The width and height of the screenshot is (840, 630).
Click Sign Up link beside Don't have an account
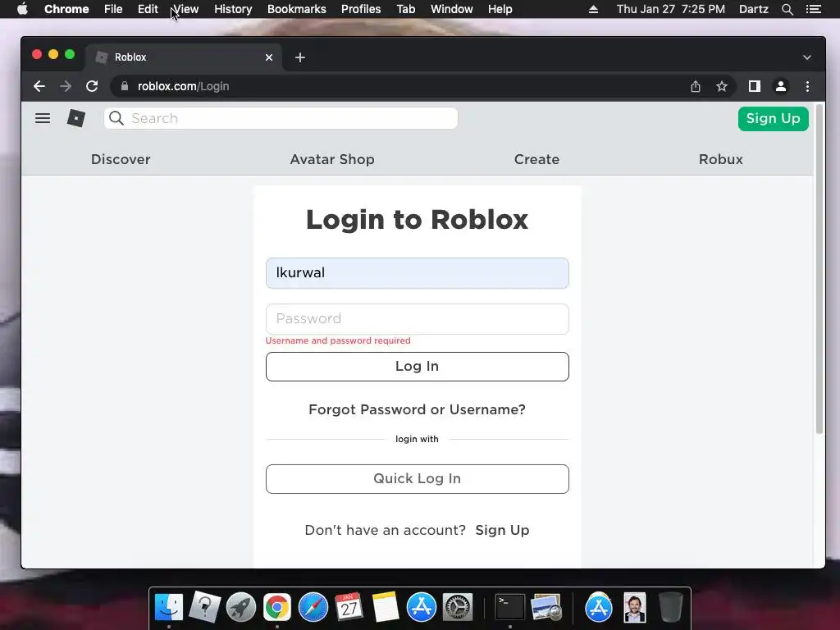coord(502,530)
